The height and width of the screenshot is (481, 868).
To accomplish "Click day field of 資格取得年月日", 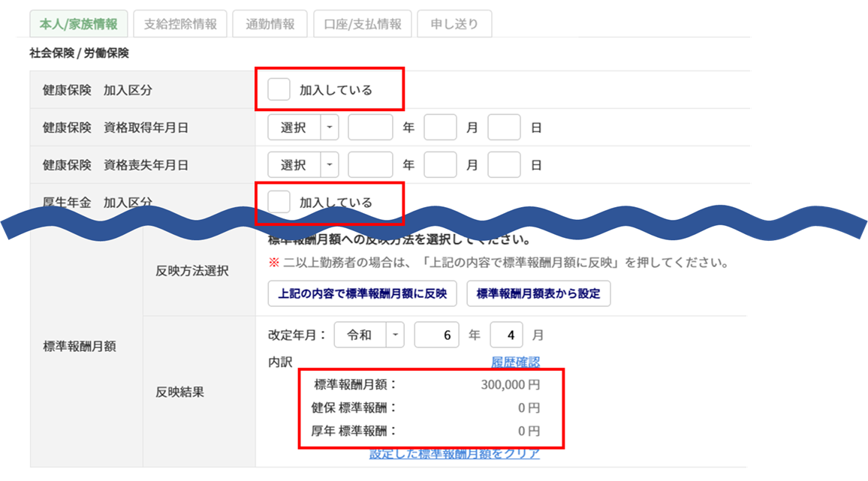I will tap(504, 128).
